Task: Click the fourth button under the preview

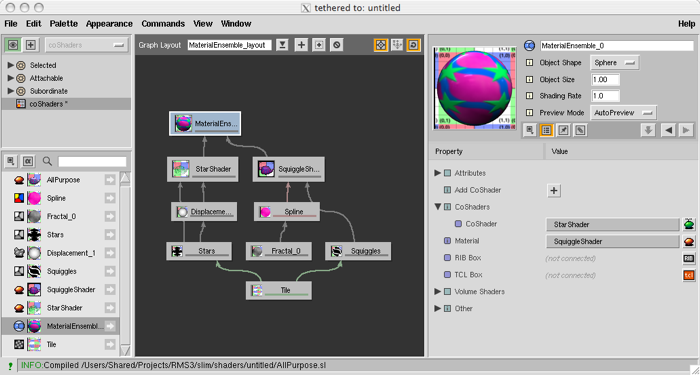Action: tap(580, 130)
